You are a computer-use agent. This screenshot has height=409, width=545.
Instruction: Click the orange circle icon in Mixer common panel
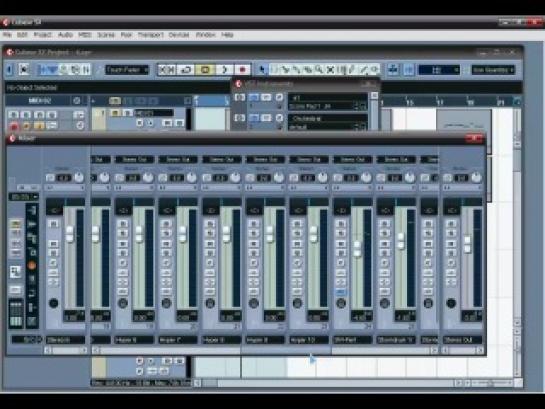pos(32,266)
